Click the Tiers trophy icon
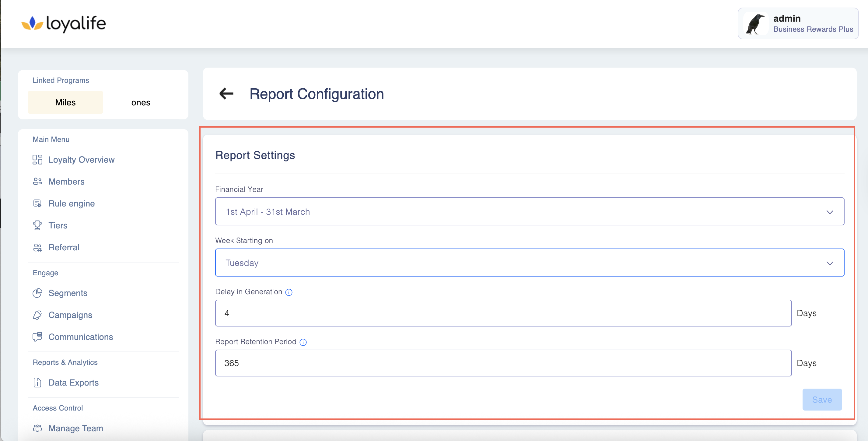The image size is (868, 441). (x=37, y=225)
